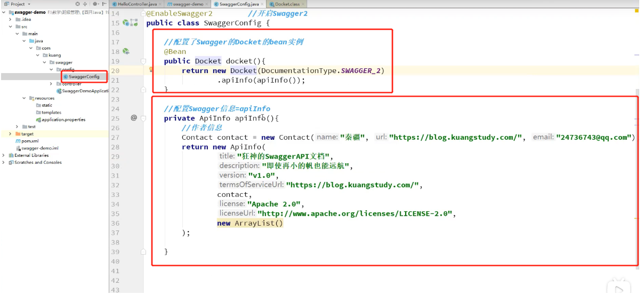This screenshot has width=644, height=294.
Task: Click class name SwaggerConfig on line 15
Action: tap(232, 23)
